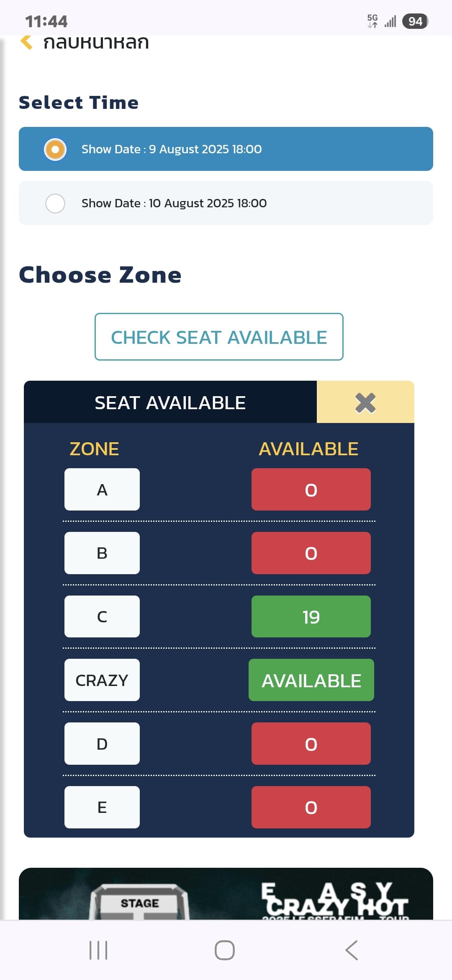Choose zone C
Image resolution: width=452 pixels, height=980 pixels.
pyautogui.click(x=102, y=616)
